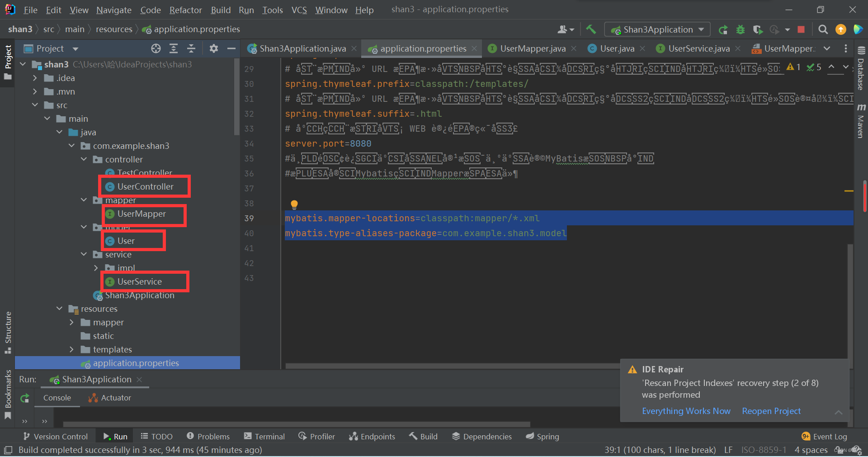Viewport: 868px width, 457px height.
Task: Open the Shan3Application run configuration dropdown
Action: (x=658, y=29)
